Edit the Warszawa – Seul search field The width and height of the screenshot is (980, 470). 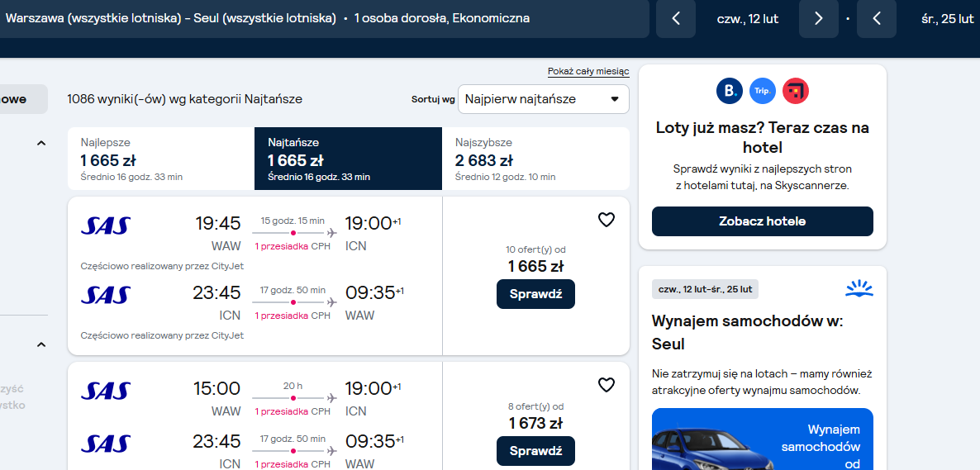pyautogui.click(x=324, y=19)
